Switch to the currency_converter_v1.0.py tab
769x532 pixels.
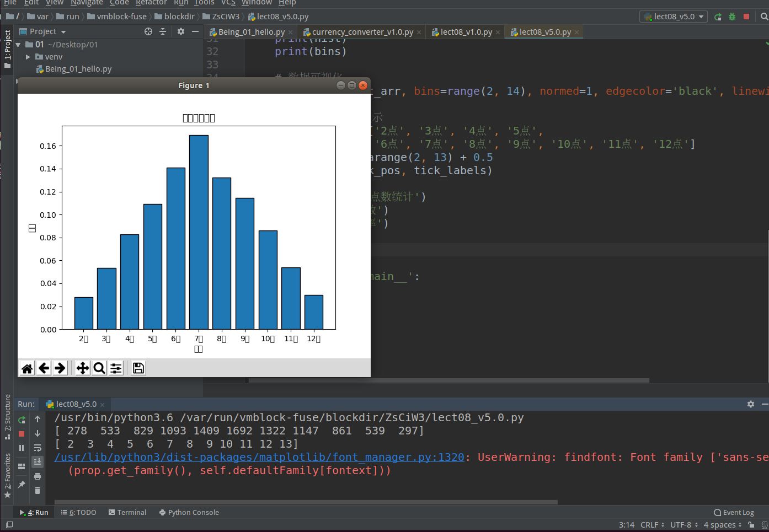coord(362,32)
